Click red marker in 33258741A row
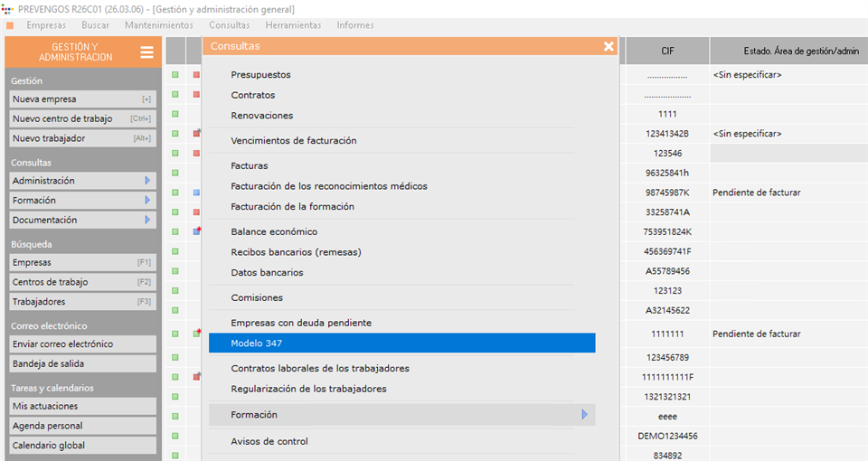Viewport: 868px width, 461px height. click(196, 212)
